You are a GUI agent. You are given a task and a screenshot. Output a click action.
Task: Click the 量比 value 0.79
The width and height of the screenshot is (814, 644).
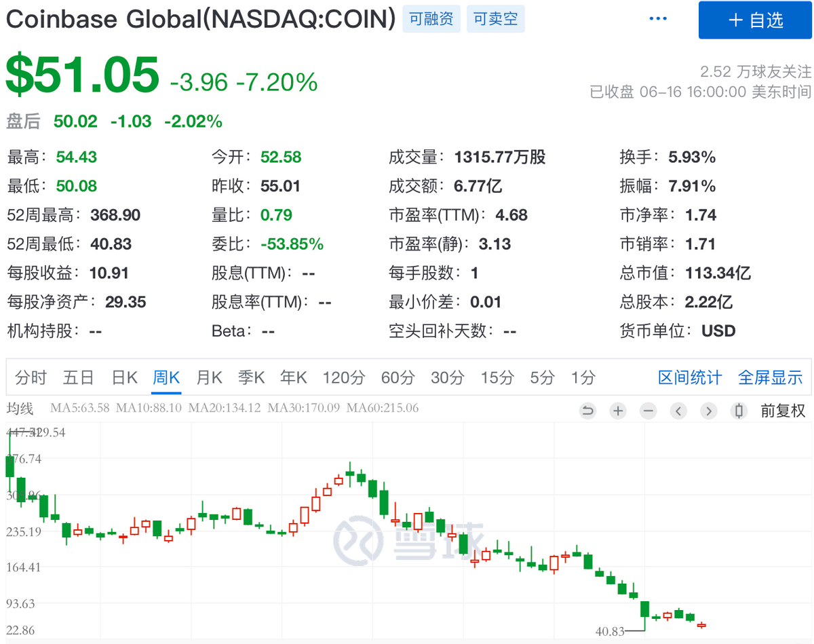pyautogui.click(x=276, y=215)
